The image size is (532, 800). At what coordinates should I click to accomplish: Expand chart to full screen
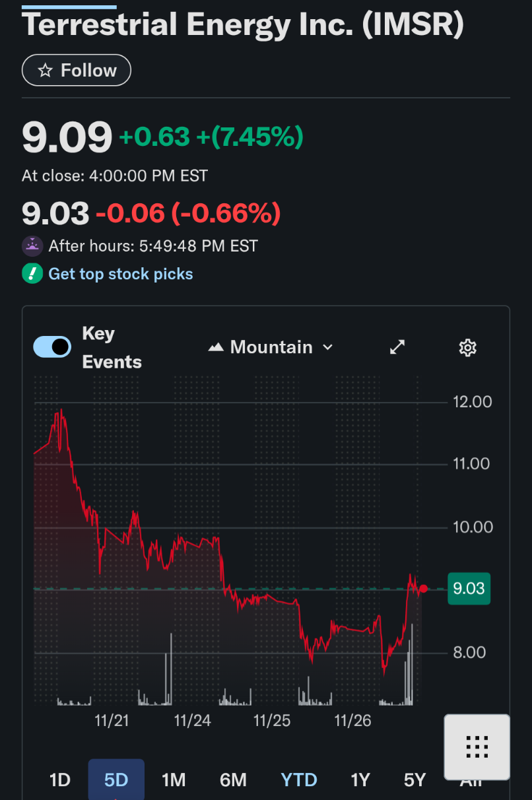(397, 347)
